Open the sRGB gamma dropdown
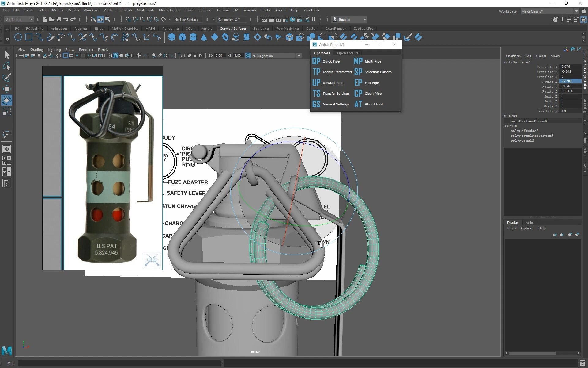 299,56
